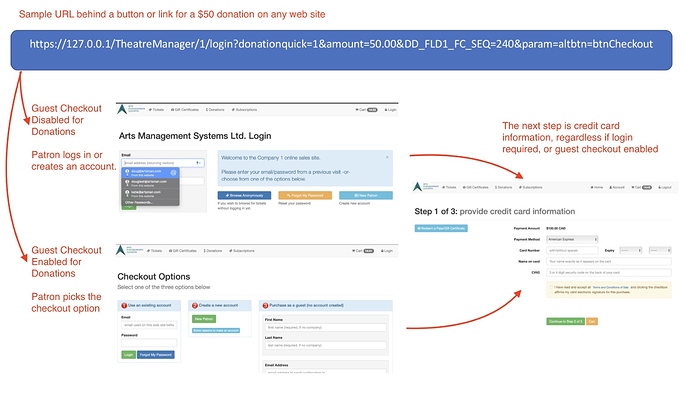The width and height of the screenshot is (690, 394).
Task: Click the orange Forgot My Password button
Action: click(305, 195)
